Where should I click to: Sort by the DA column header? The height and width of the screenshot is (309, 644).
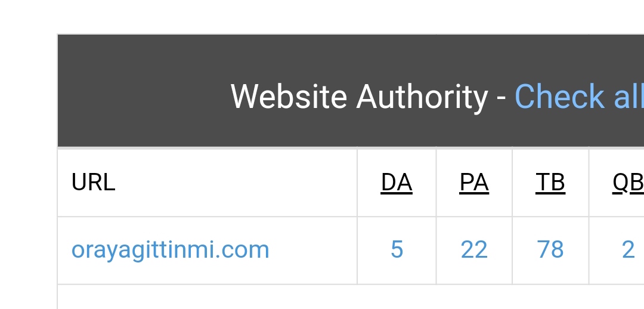[x=397, y=183]
